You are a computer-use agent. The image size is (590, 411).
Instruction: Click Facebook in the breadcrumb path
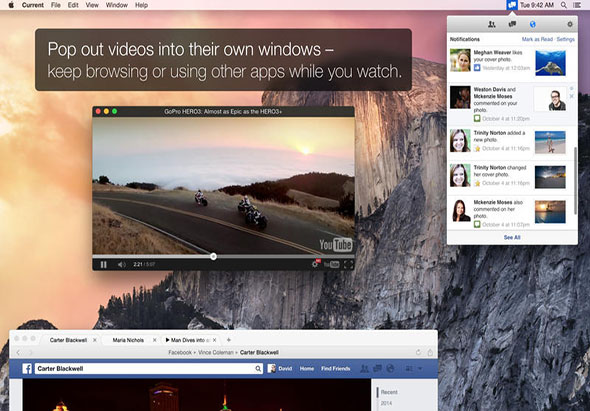coord(180,353)
